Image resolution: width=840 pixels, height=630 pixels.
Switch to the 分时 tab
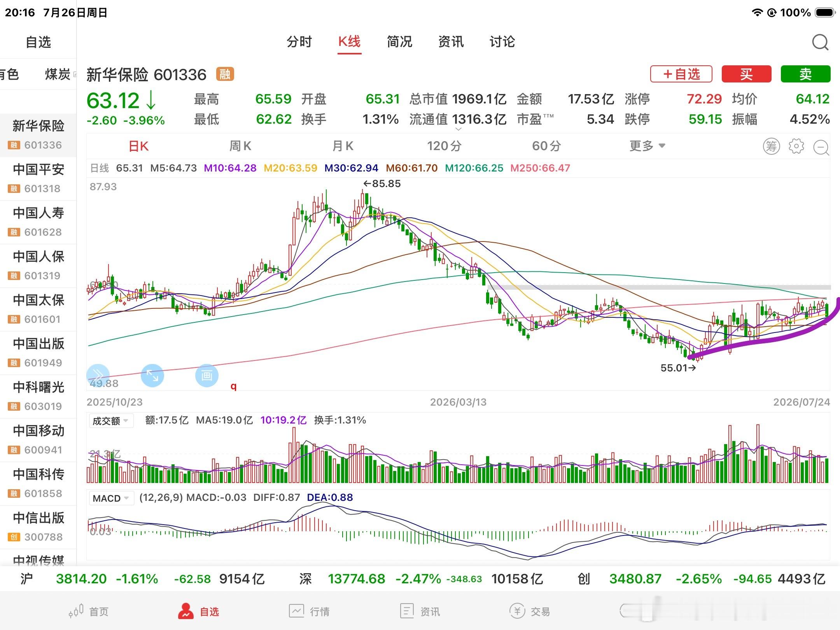299,42
